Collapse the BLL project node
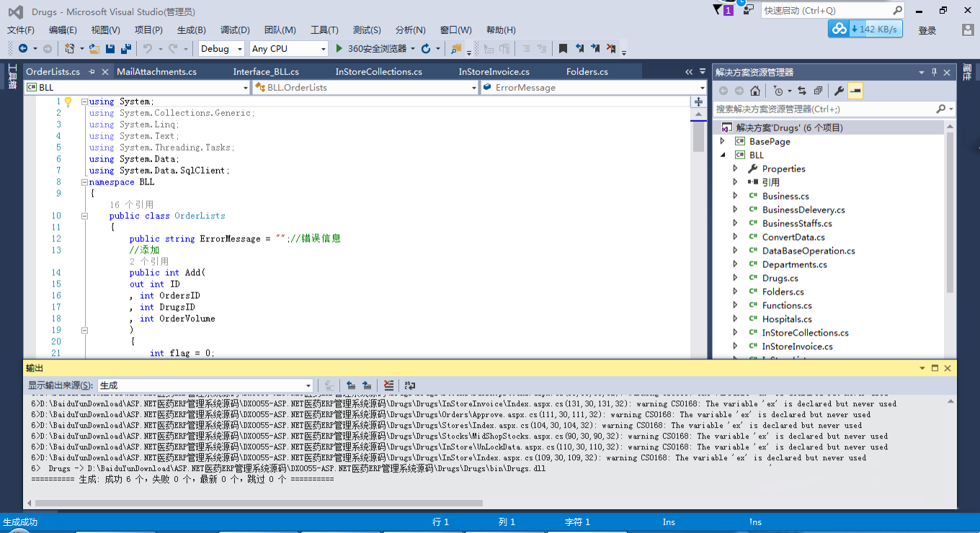The image size is (980, 533). tap(723, 155)
